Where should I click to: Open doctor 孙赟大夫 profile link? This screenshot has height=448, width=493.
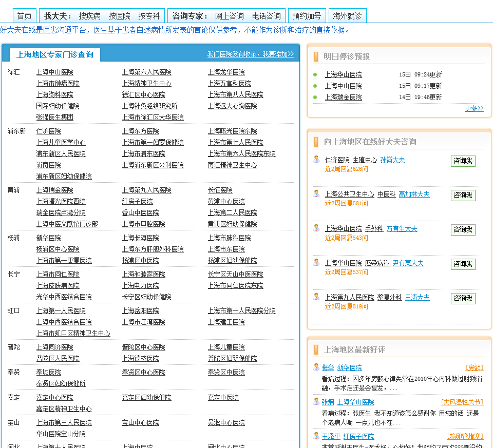tap(393, 160)
